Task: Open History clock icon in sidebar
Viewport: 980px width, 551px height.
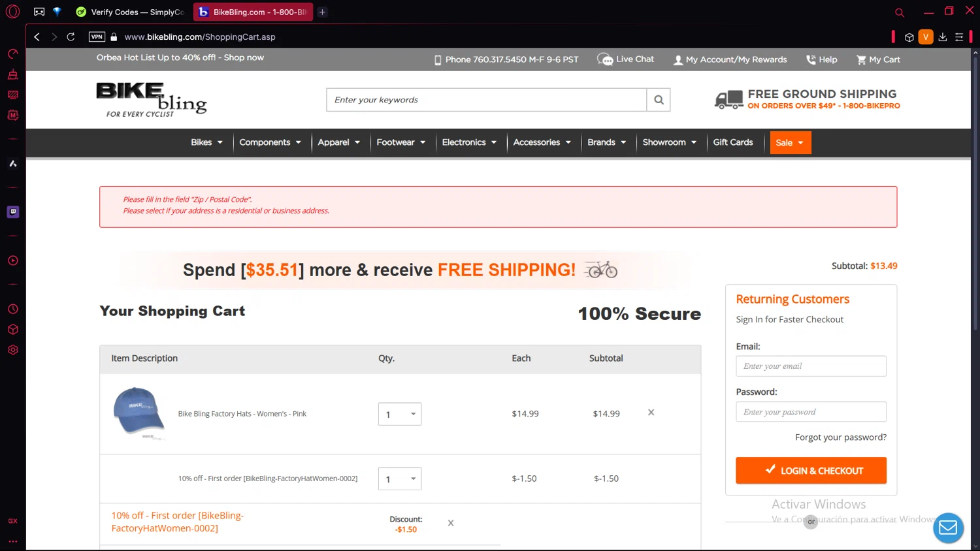Action: click(12, 309)
